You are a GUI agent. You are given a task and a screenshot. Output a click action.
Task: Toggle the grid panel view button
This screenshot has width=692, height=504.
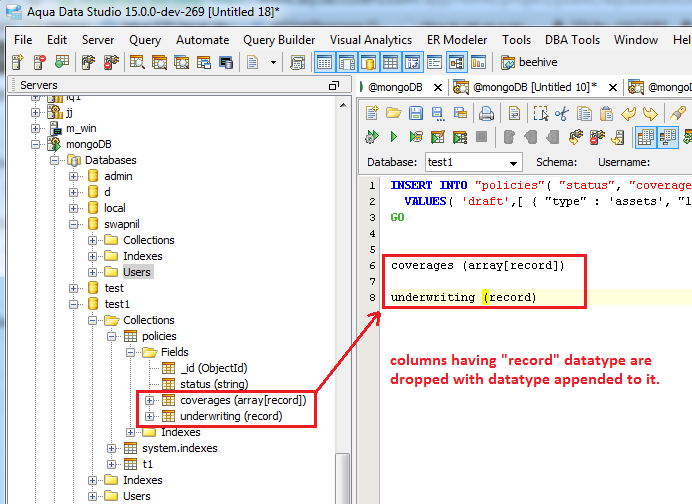pyautogui.click(x=390, y=62)
